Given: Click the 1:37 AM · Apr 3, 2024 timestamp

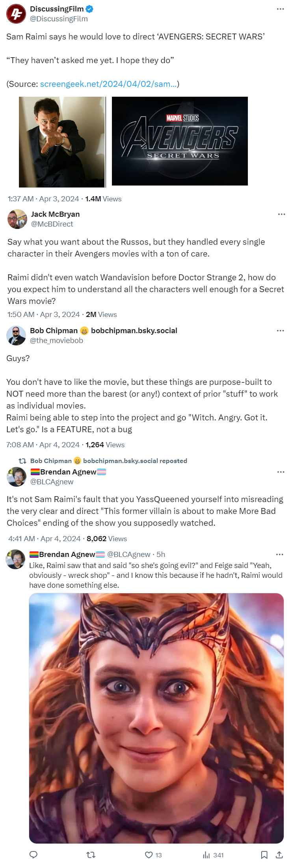Looking at the screenshot, I should [x=43, y=199].
